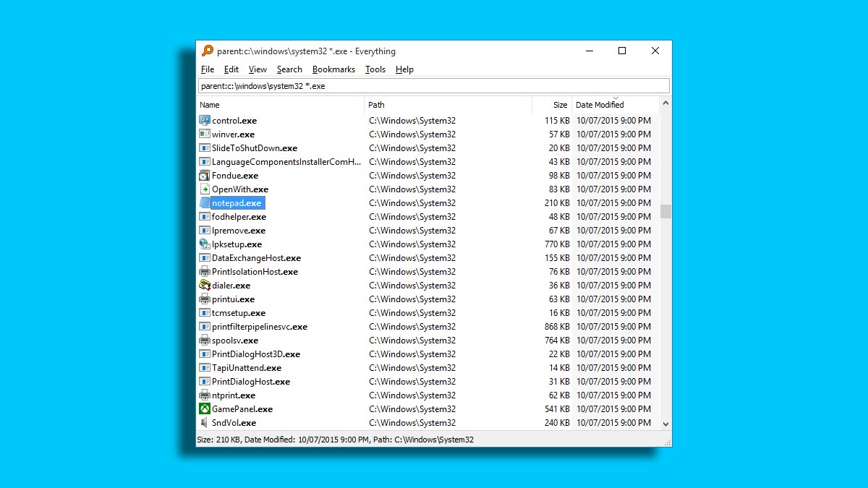Click the notepad.exe icon
Viewport: 868px width, 488px height.
[x=205, y=203]
